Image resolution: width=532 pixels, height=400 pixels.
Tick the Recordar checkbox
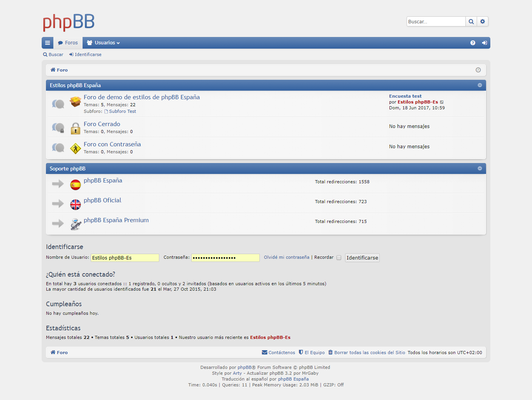click(339, 258)
